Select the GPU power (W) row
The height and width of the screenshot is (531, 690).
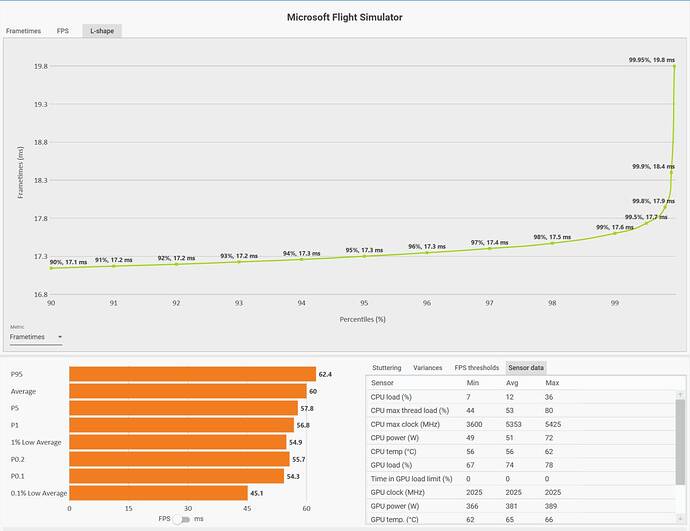(x=521, y=506)
